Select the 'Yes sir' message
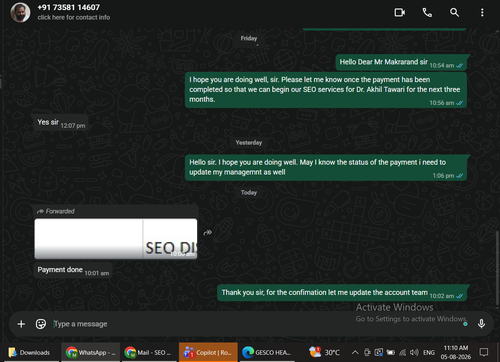This screenshot has height=362, width=500. pyautogui.click(x=61, y=123)
